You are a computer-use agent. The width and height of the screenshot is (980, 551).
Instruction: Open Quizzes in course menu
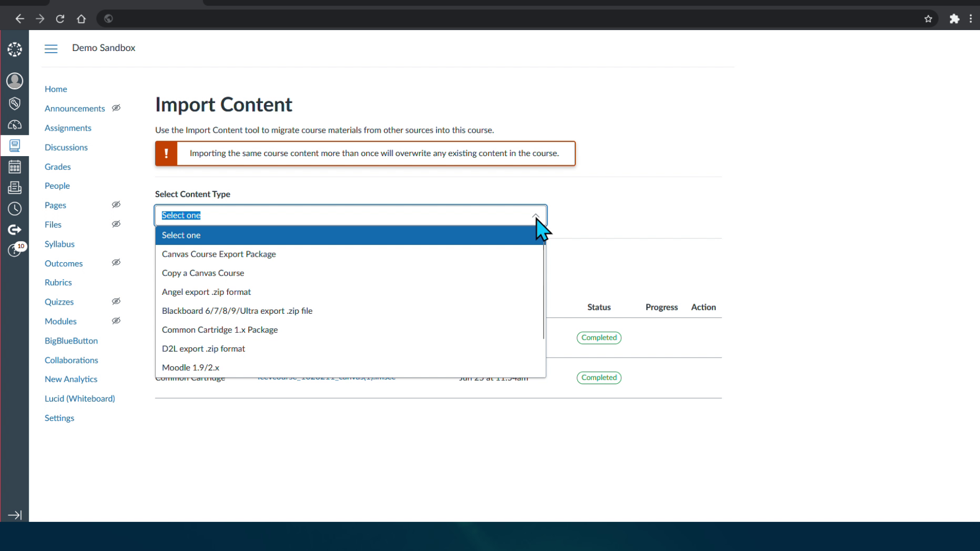(59, 302)
